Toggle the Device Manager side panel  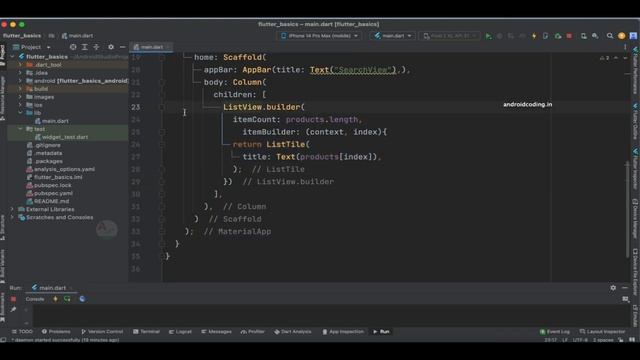[635, 218]
